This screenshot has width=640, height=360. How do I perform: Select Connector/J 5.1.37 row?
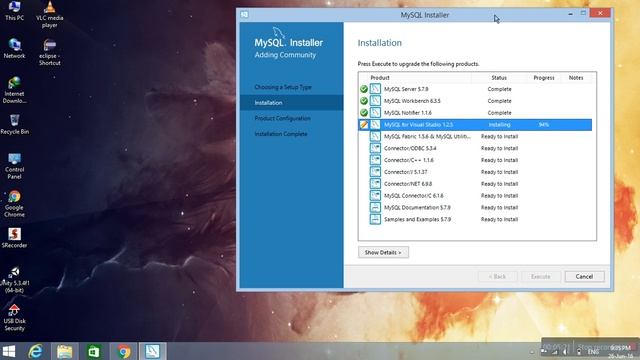coord(475,172)
